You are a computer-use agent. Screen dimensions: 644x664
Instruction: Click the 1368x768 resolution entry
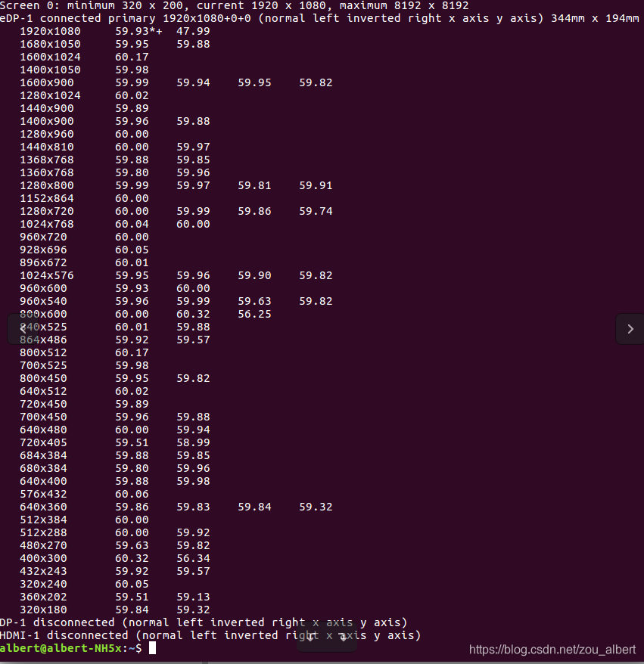tap(47, 160)
